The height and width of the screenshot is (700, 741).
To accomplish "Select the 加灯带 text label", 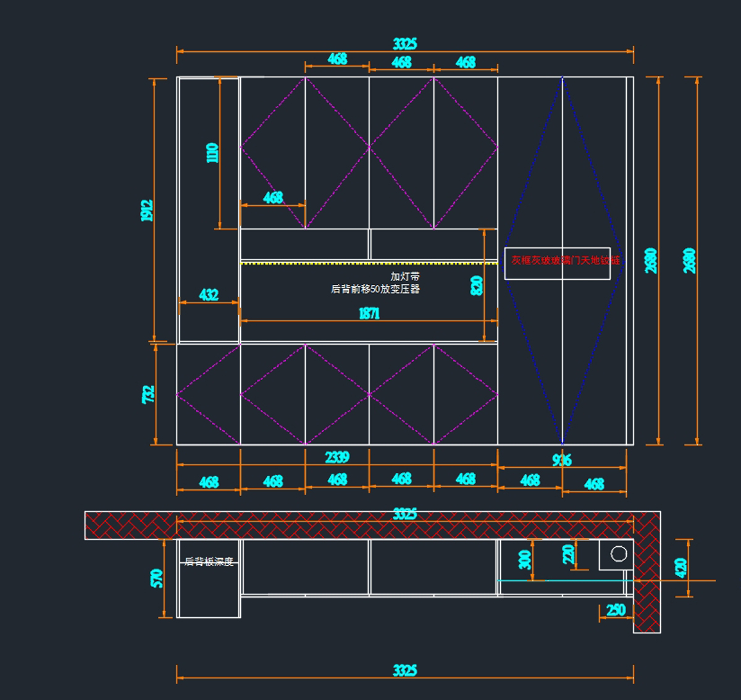I will [x=404, y=276].
